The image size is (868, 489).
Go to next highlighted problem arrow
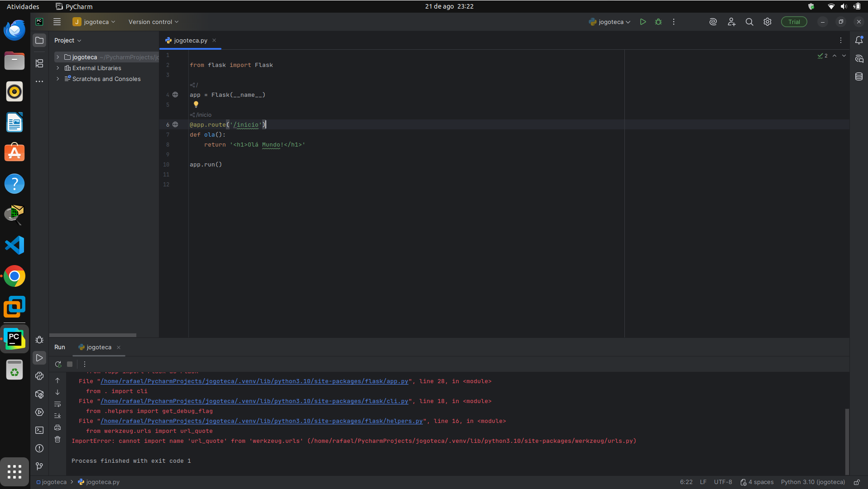pyautogui.click(x=844, y=56)
